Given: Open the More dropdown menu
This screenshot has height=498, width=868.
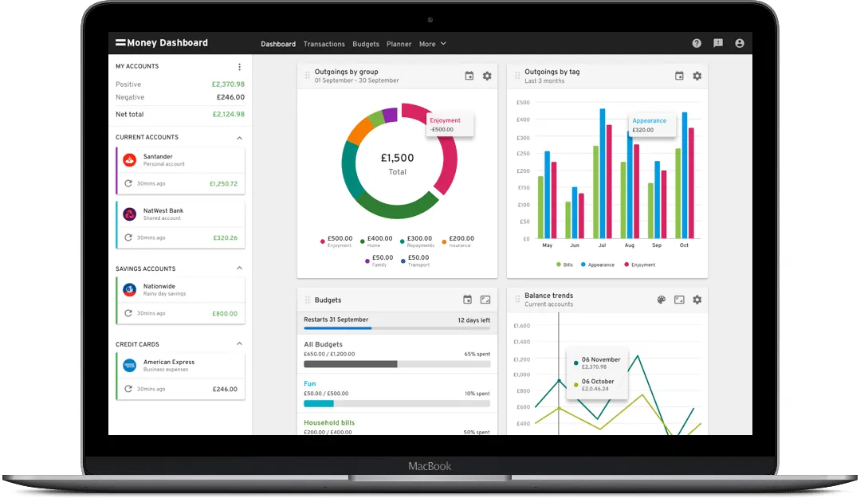Looking at the screenshot, I should [x=433, y=44].
